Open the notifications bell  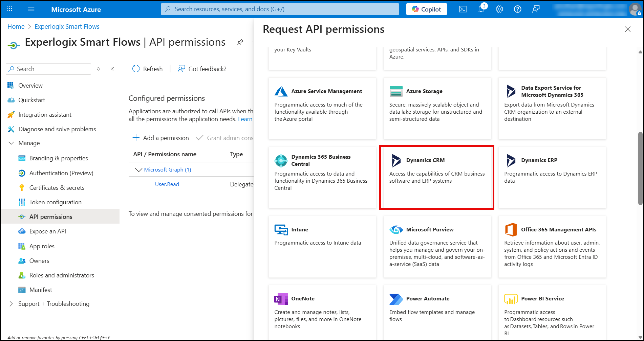pyautogui.click(x=481, y=9)
